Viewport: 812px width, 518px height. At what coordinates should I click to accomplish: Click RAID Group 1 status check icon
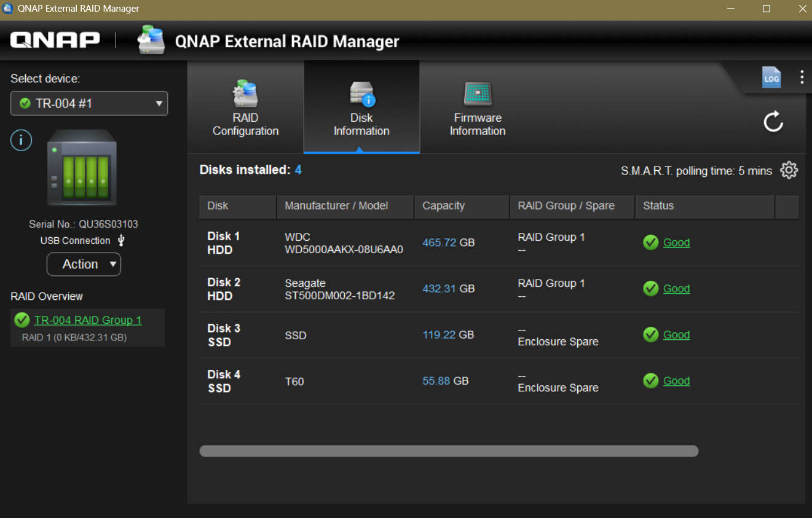(22, 320)
